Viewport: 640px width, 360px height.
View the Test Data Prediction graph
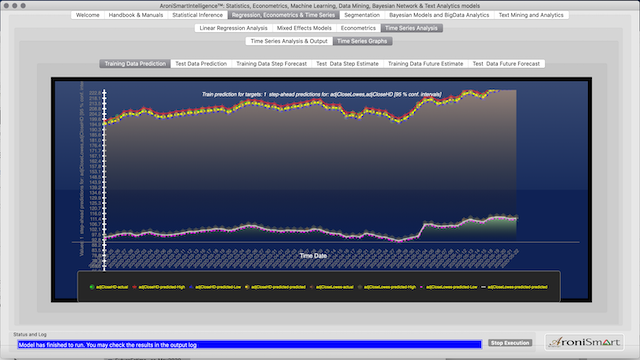click(x=201, y=64)
